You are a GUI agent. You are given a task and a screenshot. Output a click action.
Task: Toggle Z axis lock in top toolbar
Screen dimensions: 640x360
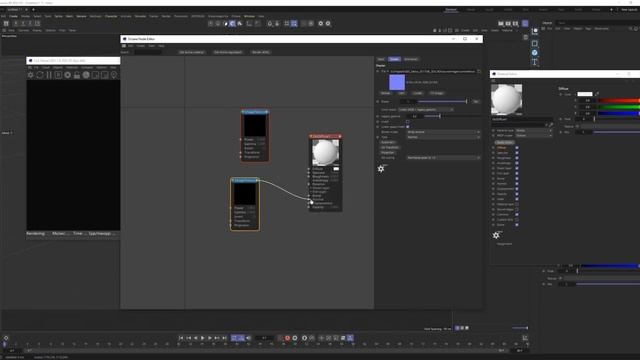pyautogui.click(x=30, y=24)
